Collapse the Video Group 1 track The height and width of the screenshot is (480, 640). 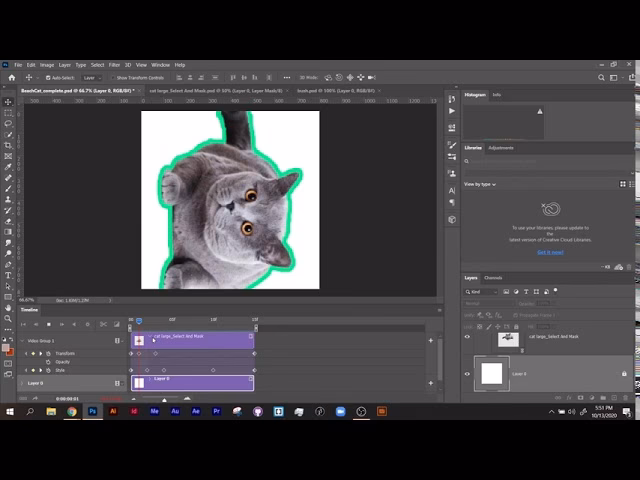(x=22, y=341)
